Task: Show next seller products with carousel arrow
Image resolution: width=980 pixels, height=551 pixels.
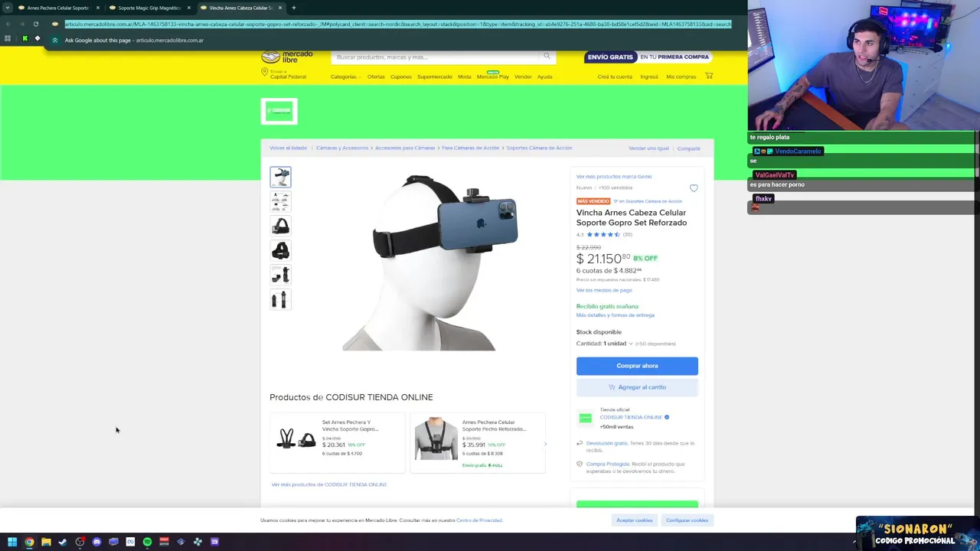Action: click(545, 444)
